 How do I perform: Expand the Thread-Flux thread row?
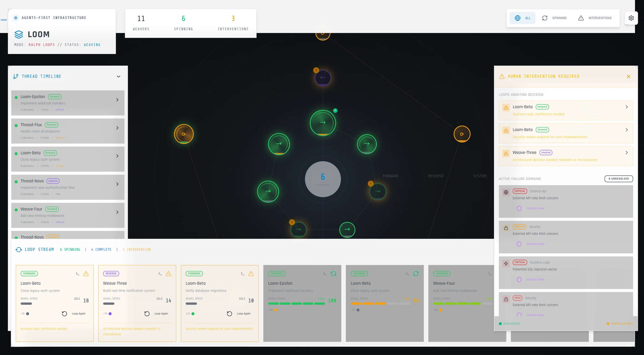coord(117,128)
